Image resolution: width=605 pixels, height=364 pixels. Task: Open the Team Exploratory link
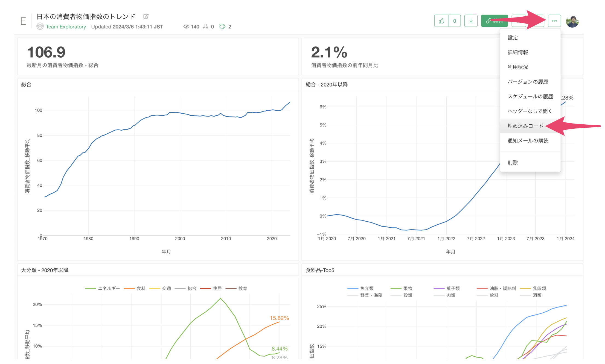[66, 27]
